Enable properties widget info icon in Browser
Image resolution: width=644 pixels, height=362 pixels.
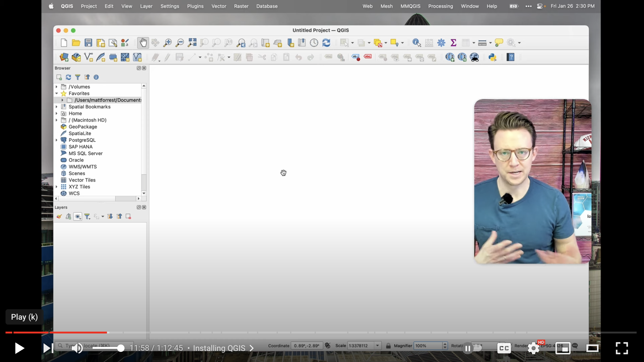coord(96,77)
